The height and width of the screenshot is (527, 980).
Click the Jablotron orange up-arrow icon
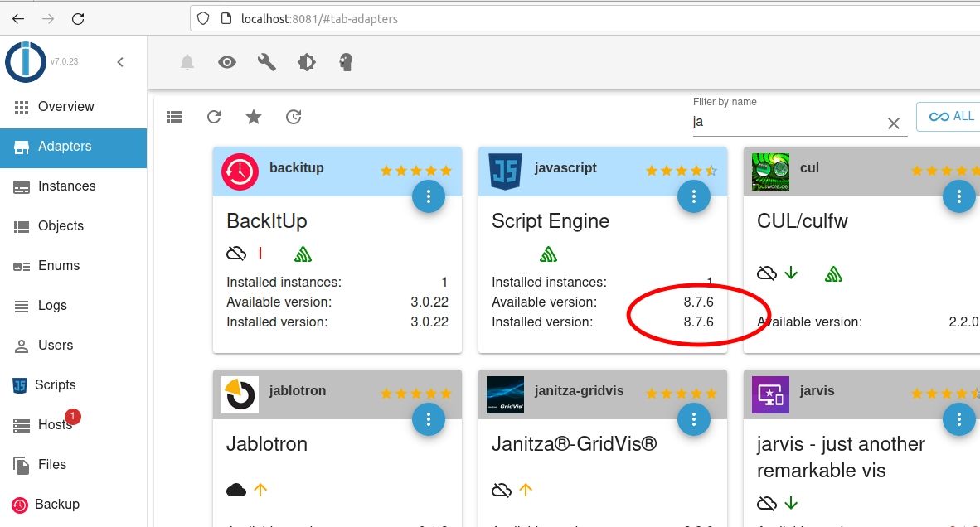(260, 491)
